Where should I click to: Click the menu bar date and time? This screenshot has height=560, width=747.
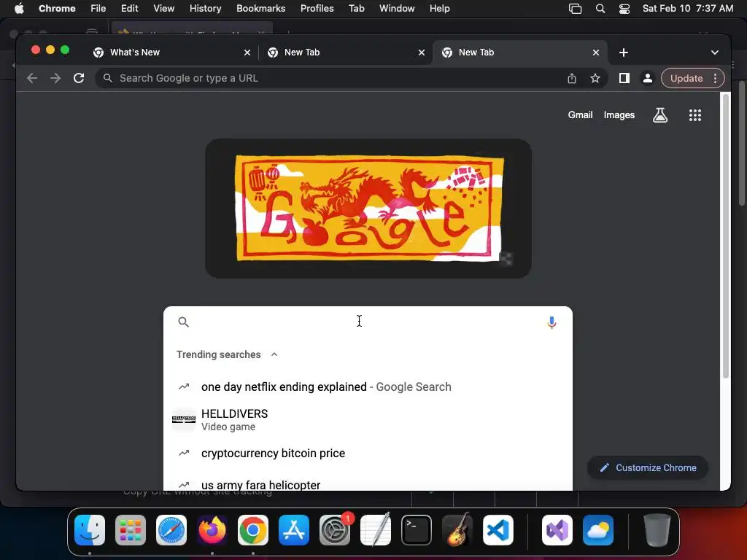(x=687, y=9)
